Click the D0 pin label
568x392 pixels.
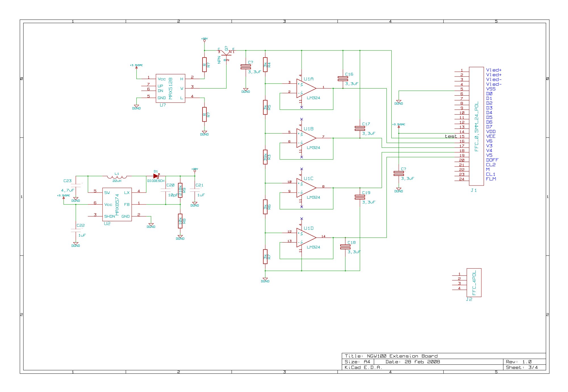pyautogui.click(x=489, y=94)
